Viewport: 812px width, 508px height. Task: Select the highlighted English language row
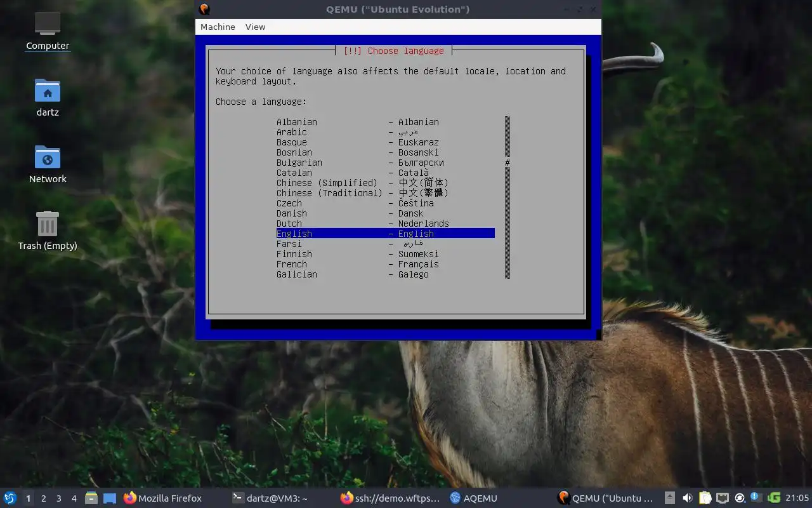(x=386, y=234)
